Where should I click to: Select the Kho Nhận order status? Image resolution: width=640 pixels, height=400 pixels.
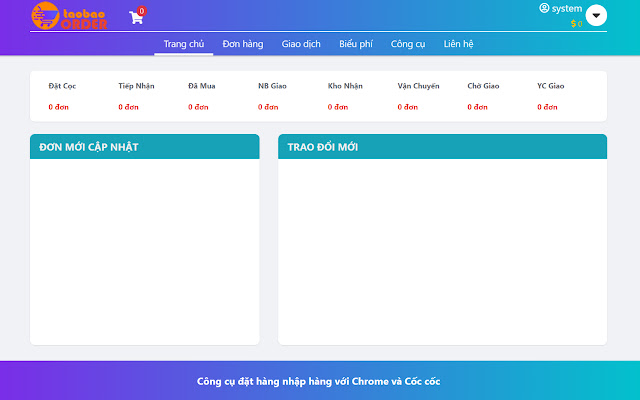point(345,86)
